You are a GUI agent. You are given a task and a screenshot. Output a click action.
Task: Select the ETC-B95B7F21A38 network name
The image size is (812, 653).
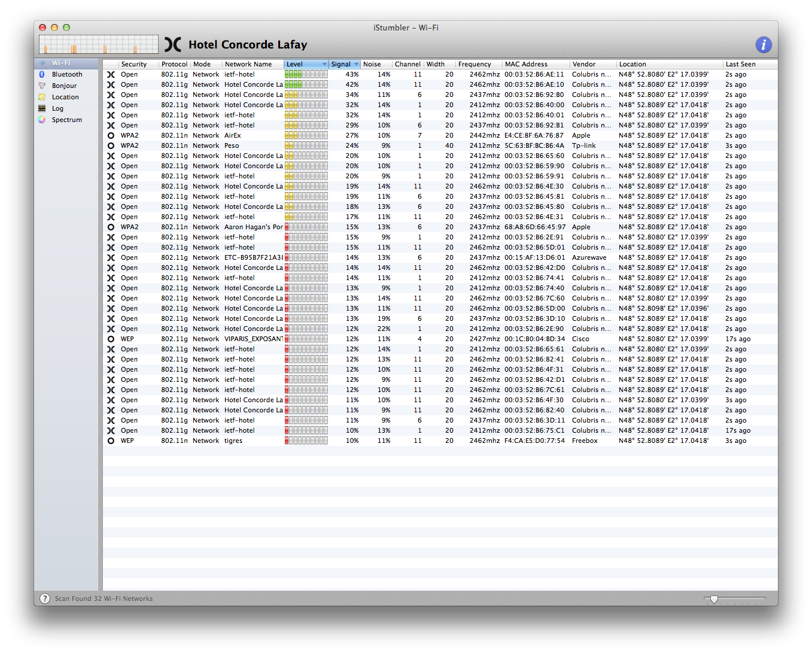(x=254, y=257)
